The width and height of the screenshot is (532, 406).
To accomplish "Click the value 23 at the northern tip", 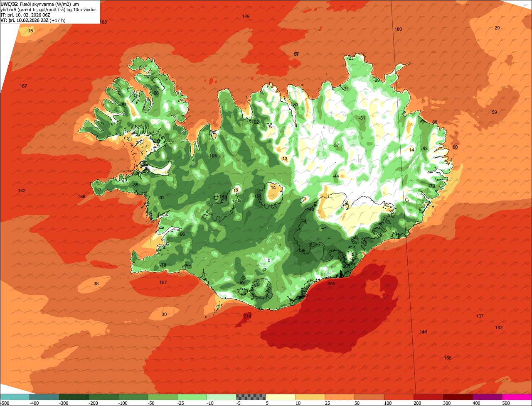I will point(351,58).
